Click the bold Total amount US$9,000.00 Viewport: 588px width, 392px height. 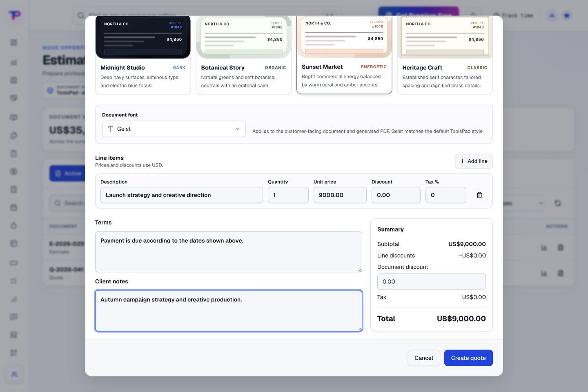coord(461,319)
